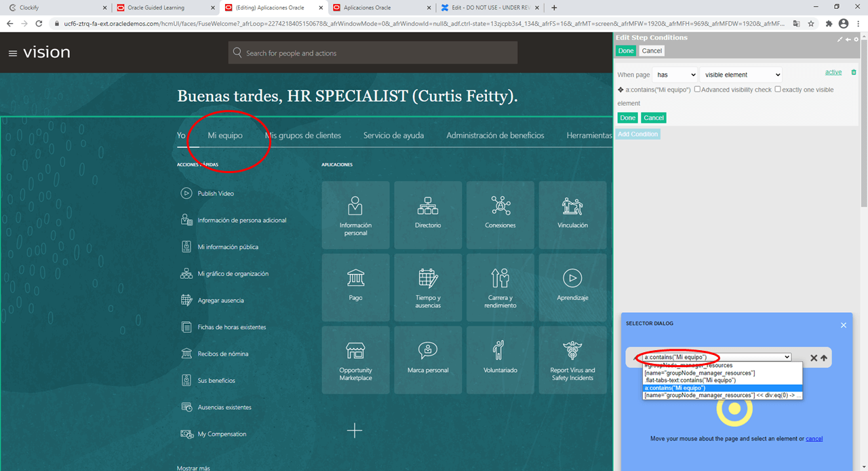
Task: Click Mi información pública icon
Action: click(x=186, y=247)
